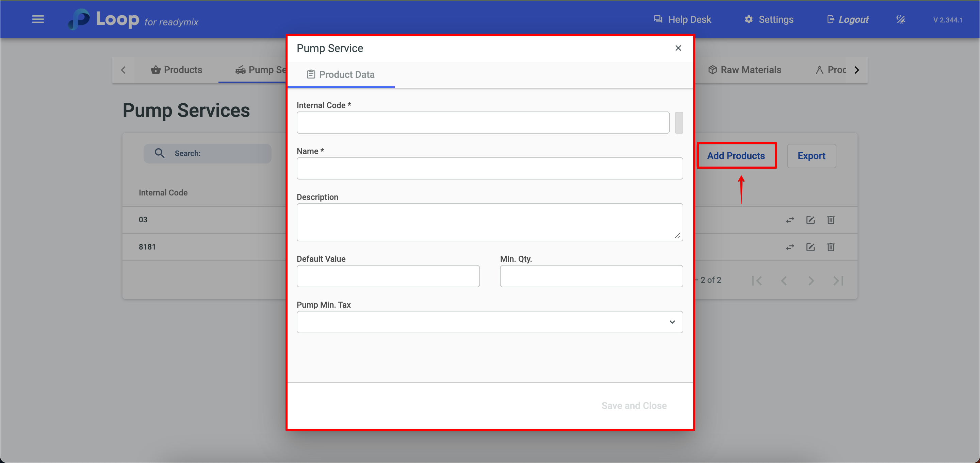Open the hamburger navigation menu
This screenshot has height=463, width=980.
(x=38, y=19)
